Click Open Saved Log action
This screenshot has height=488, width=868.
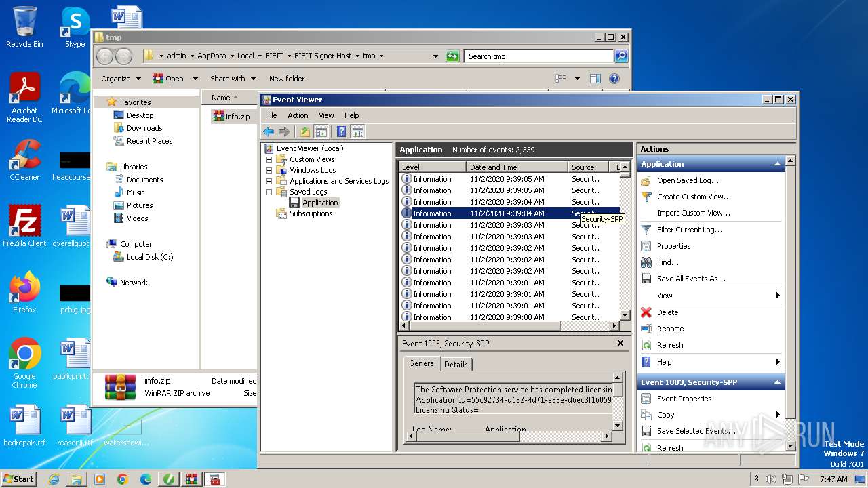[688, 180]
